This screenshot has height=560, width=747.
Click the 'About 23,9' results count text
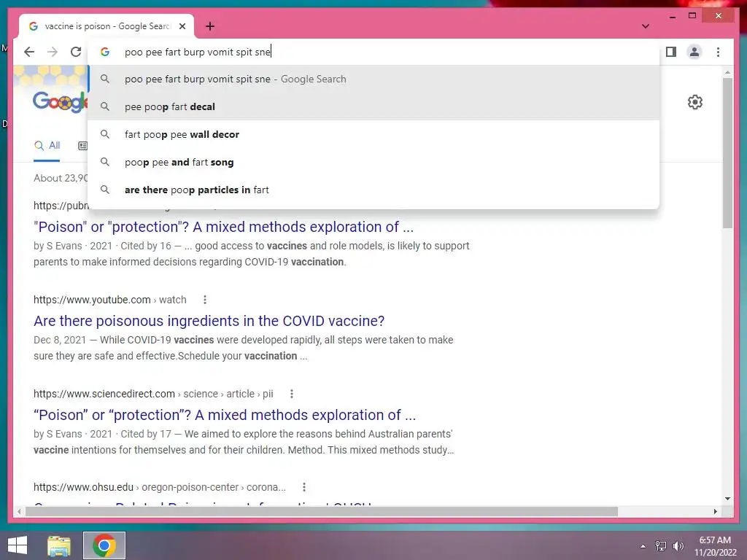[61, 178]
